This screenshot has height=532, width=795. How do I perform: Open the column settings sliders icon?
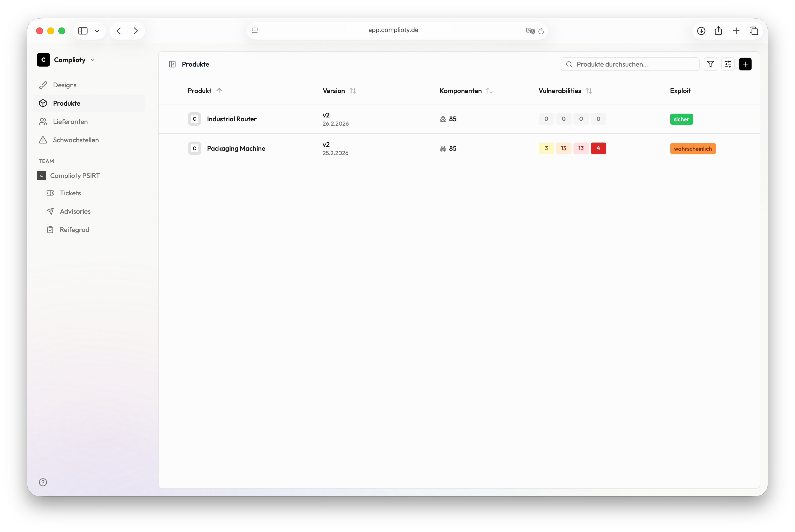(727, 64)
